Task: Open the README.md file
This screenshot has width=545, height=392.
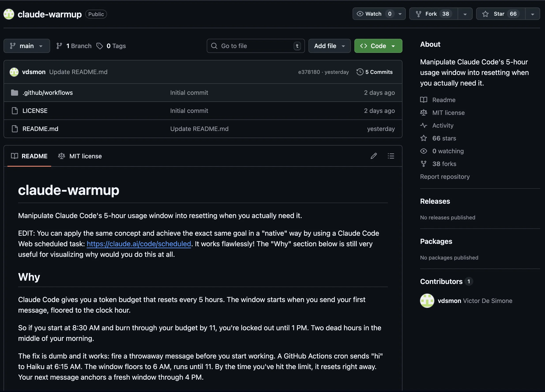Action: [40, 129]
